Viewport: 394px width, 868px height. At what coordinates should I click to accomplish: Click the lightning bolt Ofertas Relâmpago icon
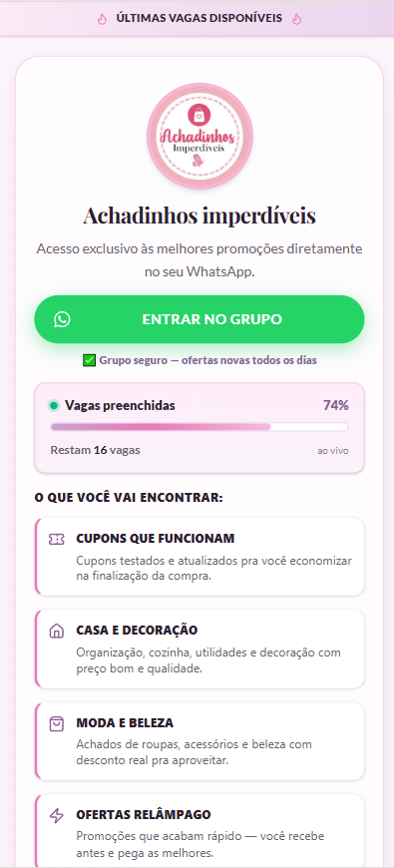(x=57, y=815)
